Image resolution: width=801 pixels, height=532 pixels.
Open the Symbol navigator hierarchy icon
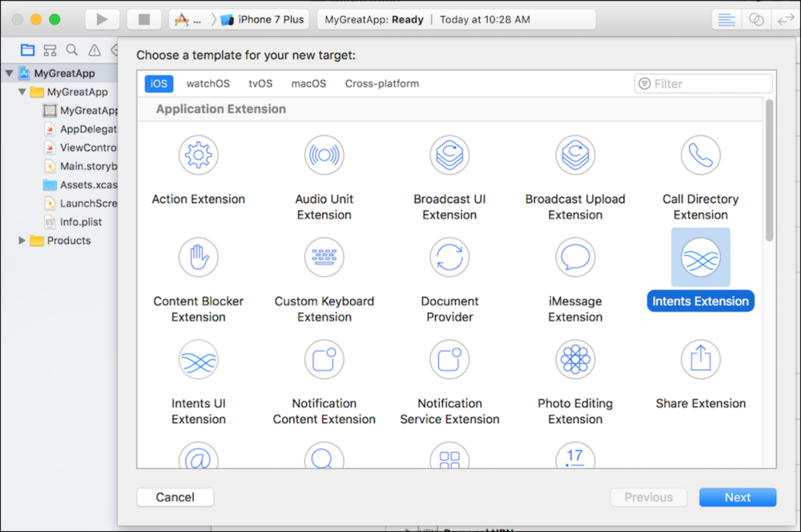50,50
